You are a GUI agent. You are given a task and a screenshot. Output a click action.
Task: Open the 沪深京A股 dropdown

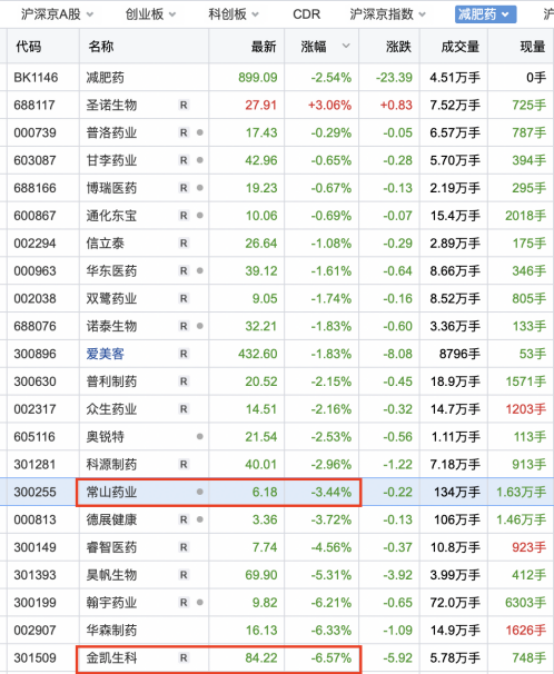[57, 14]
